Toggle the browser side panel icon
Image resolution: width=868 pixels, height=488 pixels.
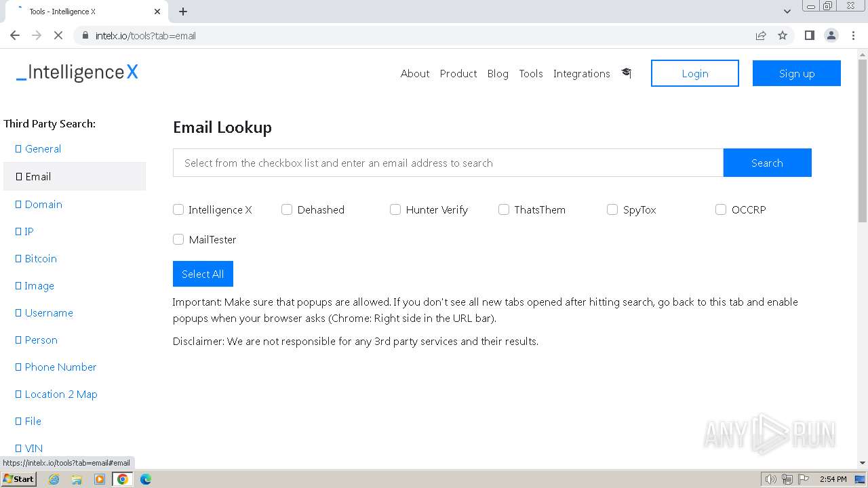point(809,35)
